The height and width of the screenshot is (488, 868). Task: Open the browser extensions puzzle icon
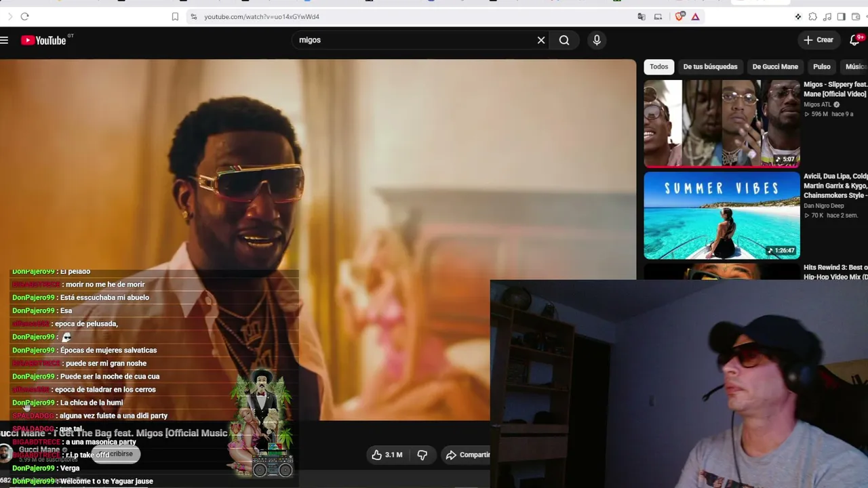(812, 16)
